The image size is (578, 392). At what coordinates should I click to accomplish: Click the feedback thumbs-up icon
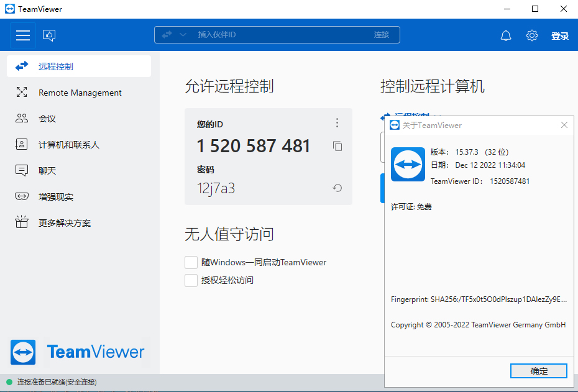[x=50, y=35]
